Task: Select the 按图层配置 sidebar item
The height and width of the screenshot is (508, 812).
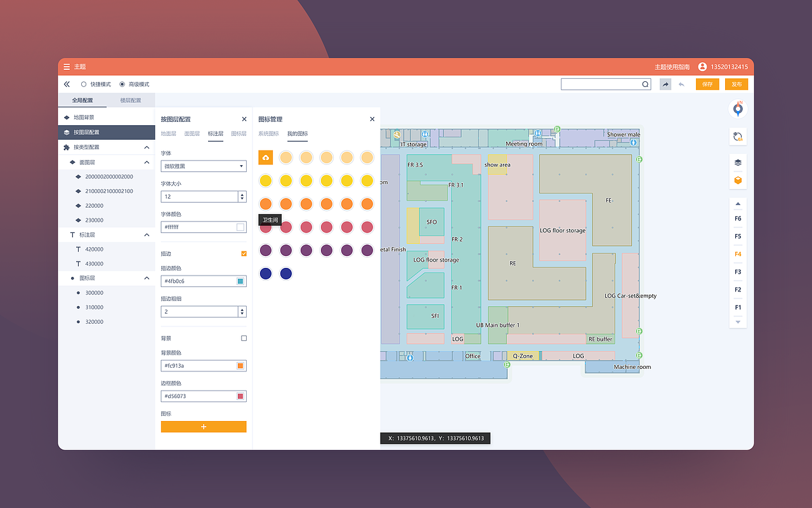Action: [x=107, y=132]
